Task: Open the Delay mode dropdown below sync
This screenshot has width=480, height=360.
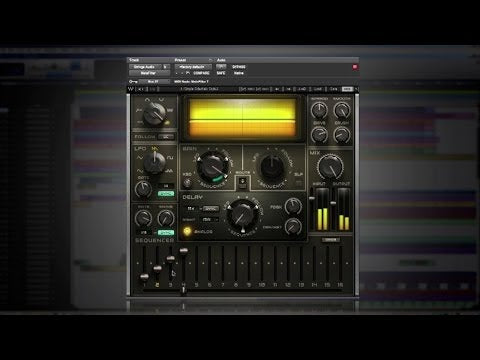Action: click(x=210, y=219)
